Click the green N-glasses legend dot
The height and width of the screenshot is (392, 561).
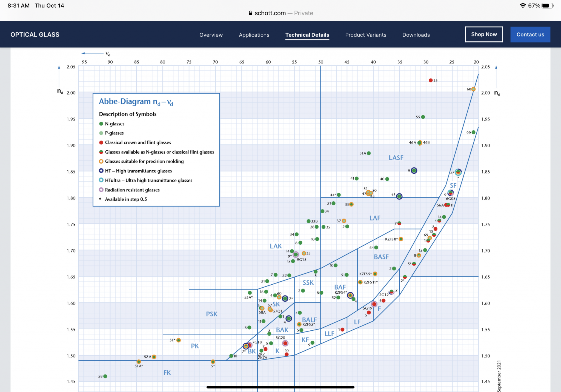(x=101, y=124)
